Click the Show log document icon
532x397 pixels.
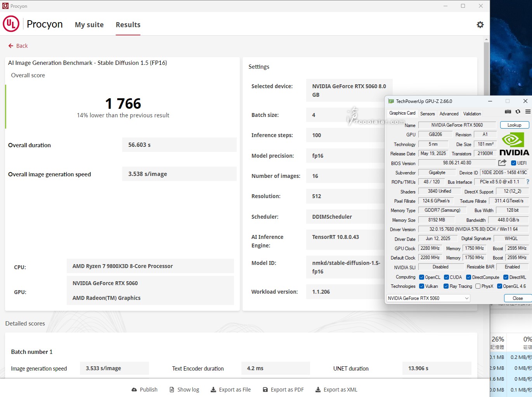pyautogui.click(x=172, y=390)
